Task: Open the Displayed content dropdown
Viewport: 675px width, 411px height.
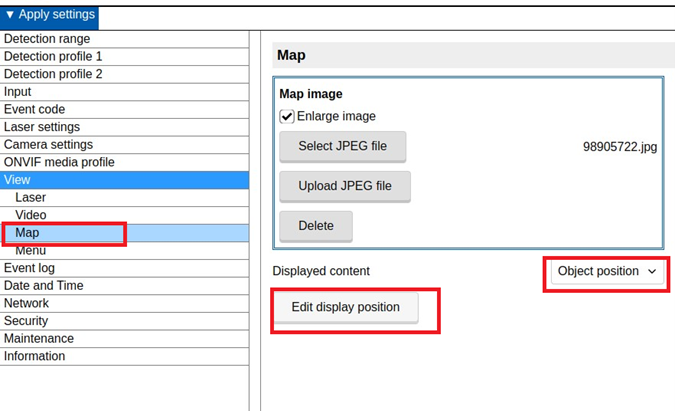Action: [607, 271]
